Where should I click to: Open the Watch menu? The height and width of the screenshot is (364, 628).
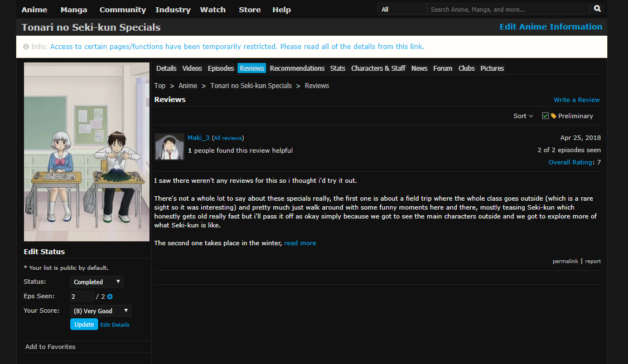click(212, 9)
